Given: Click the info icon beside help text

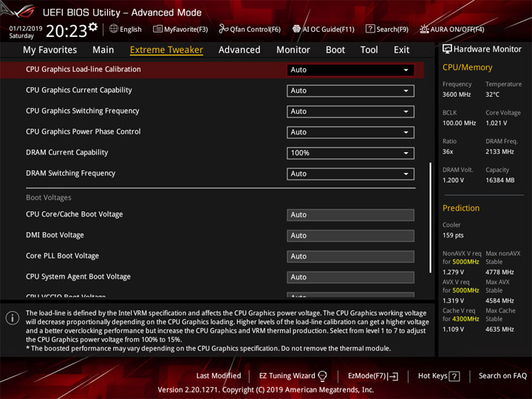Looking at the screenshot, I should tap(13, 318).
